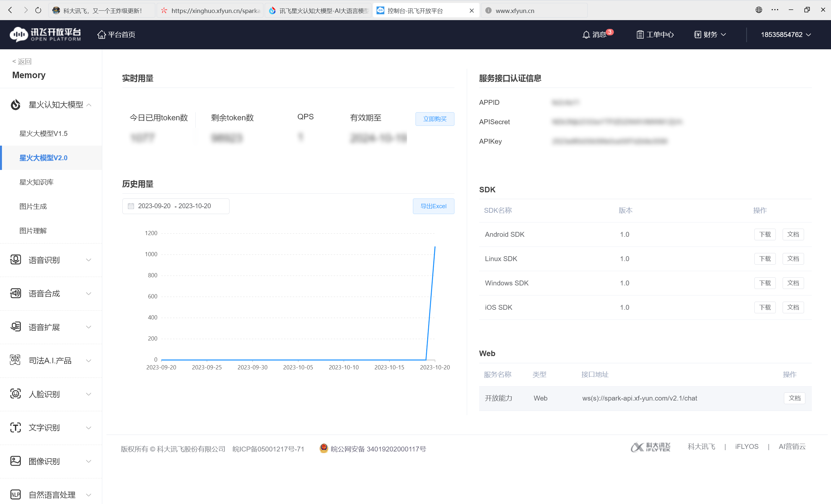Click the 返回 back link
This screenshot has width=831, height=504.
click(x=22, y=61)
